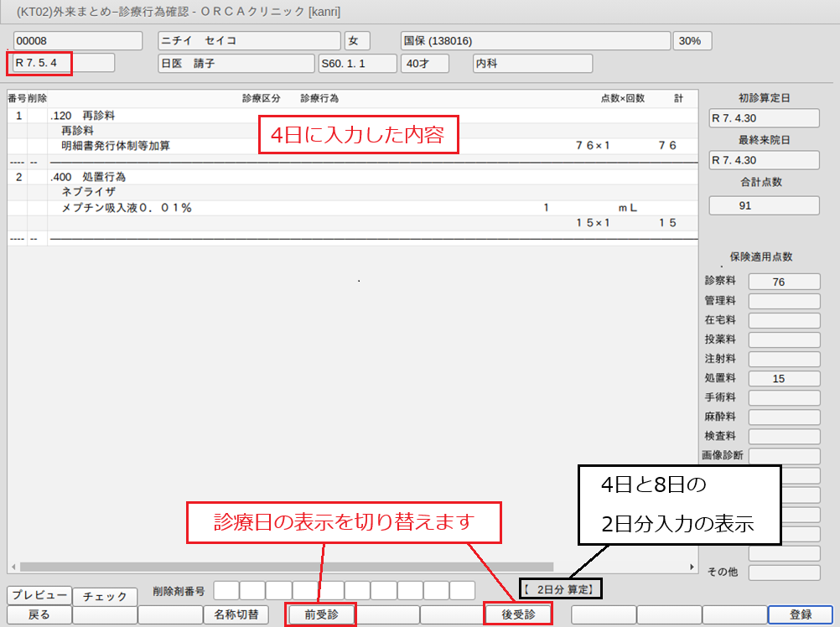Open the プレビュー view
The image size is (840, 627).
tap(39, 595)
